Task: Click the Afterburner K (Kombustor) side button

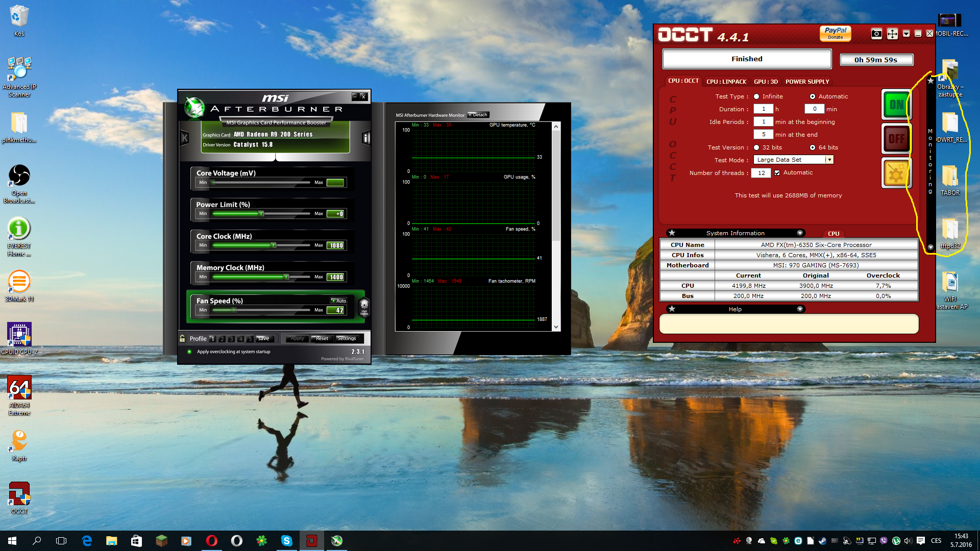Action: [185, 138]
